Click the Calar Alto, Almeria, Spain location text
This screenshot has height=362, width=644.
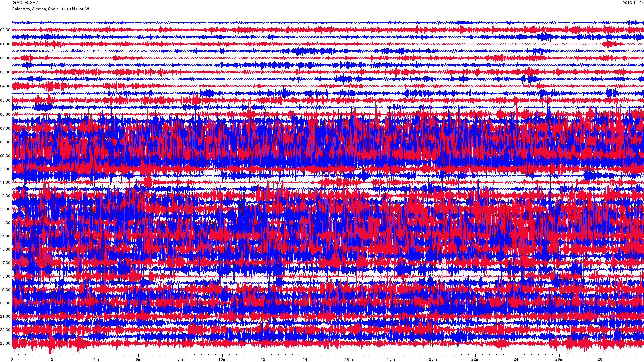tap(35, 9)
